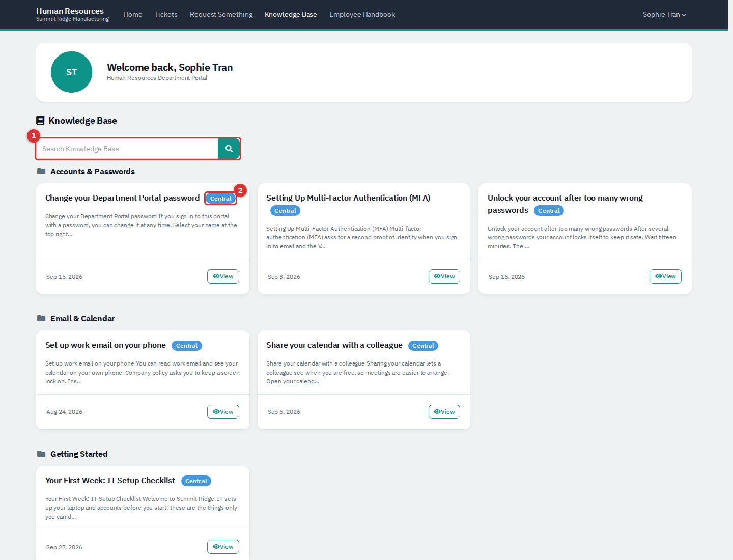Click the 'Aug 24, 2026' date
Image resolution: width=733 pixels, height=560 pixels.
64,412
